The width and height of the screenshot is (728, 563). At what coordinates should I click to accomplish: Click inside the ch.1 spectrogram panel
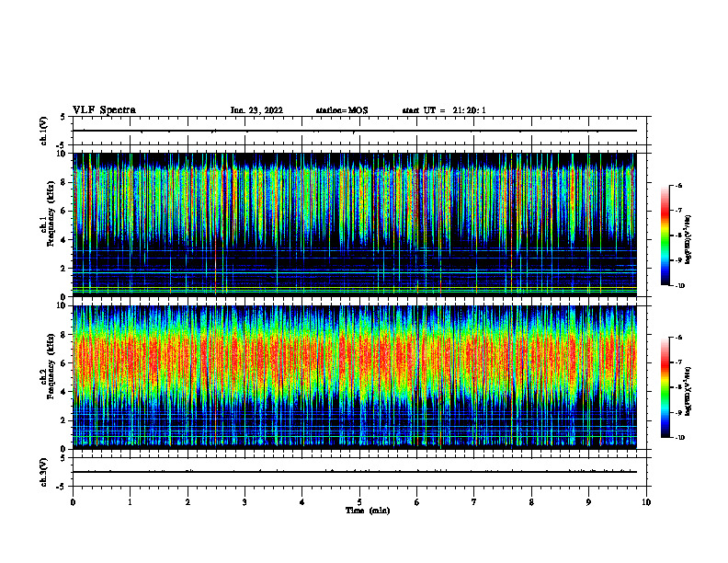pos(355,224)
